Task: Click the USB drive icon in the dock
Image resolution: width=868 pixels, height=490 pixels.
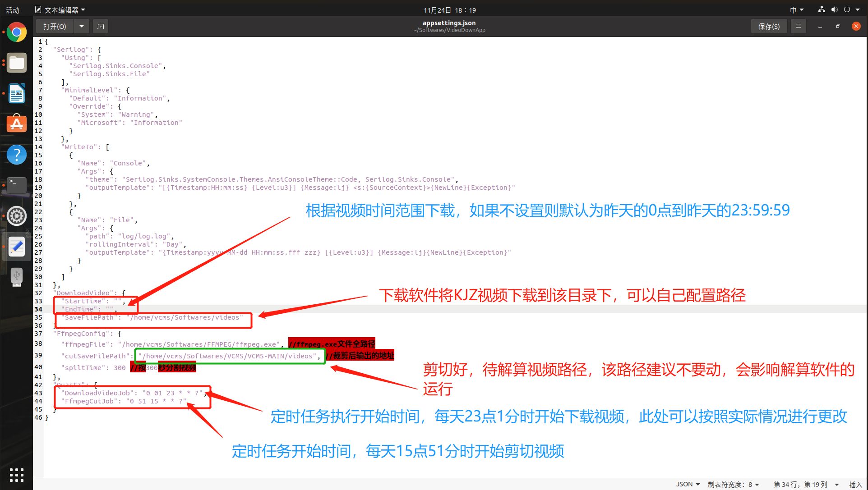Action: [17, 277]
